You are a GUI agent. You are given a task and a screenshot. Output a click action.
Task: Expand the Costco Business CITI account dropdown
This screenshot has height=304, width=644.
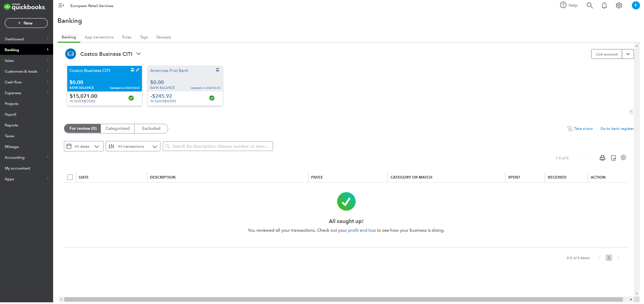tap(139, 54)
